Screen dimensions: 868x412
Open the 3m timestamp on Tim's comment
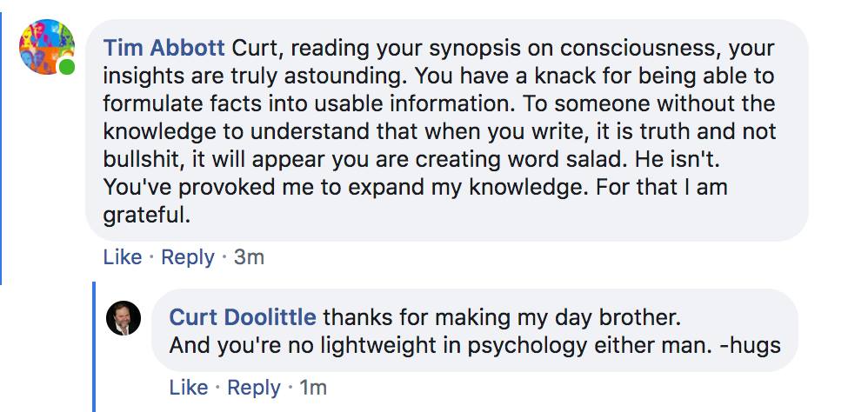coord(249,257)
